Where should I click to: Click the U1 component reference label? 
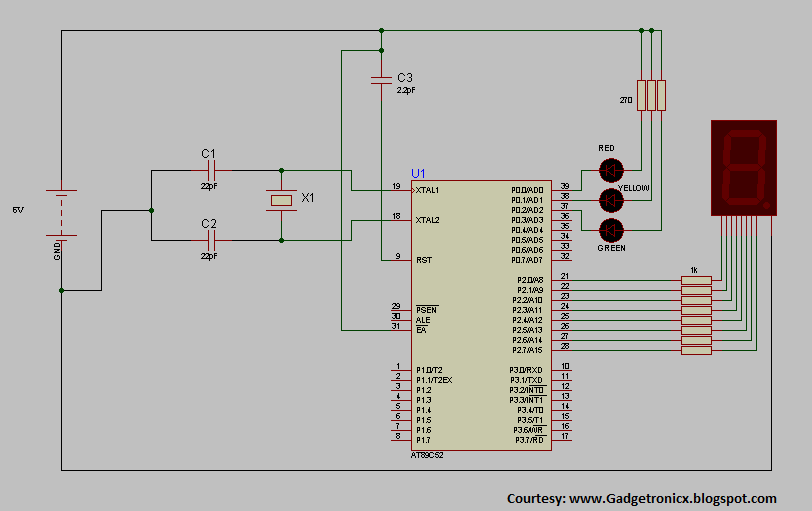(418, 173)
